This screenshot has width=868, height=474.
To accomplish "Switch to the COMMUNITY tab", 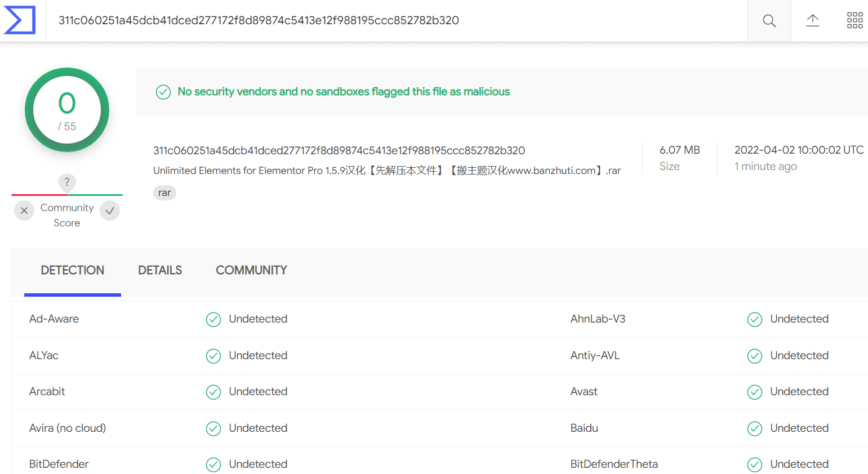I will coord(251,270).
